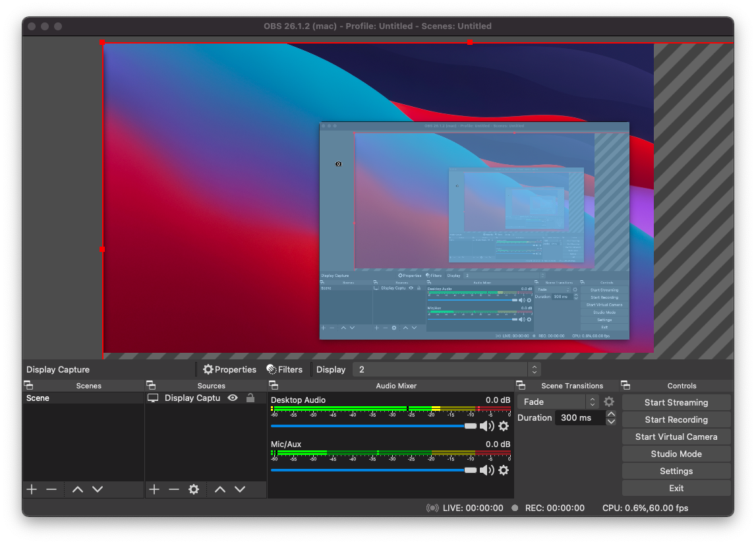Increase transition Duration with up arrow
This screenshot has width=756, height=544.
click(611, 414)
